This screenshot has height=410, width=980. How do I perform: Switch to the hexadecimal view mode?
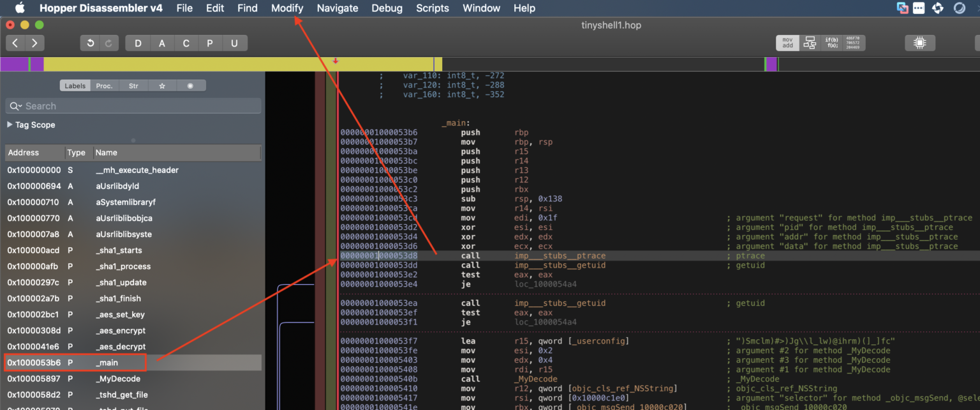pyautogui.click(x=854, y=43)
